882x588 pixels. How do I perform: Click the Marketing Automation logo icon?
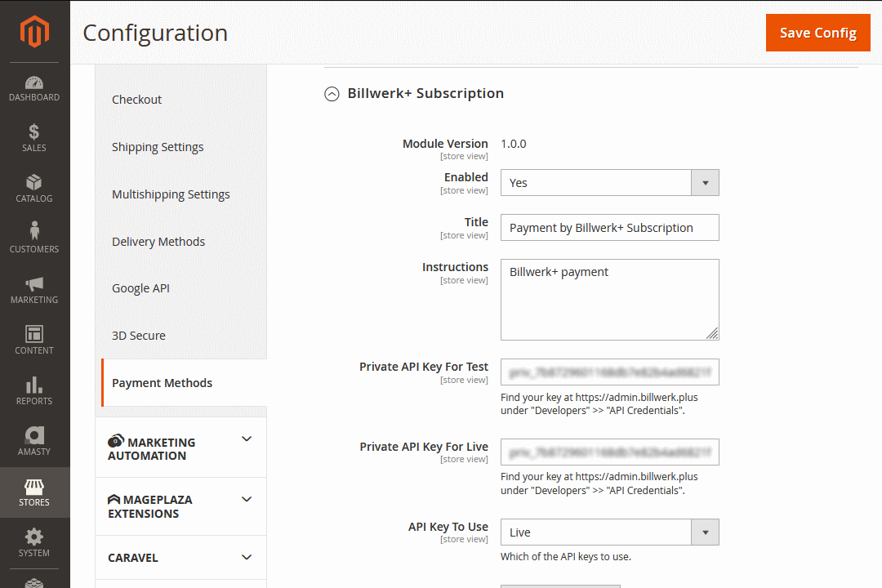[x=116, y=441]
